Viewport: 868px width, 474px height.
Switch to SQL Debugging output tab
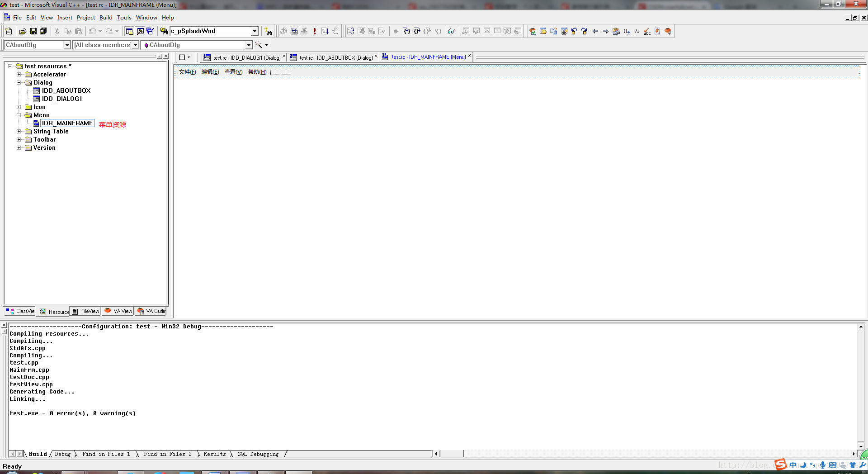(x=258, y=454)
